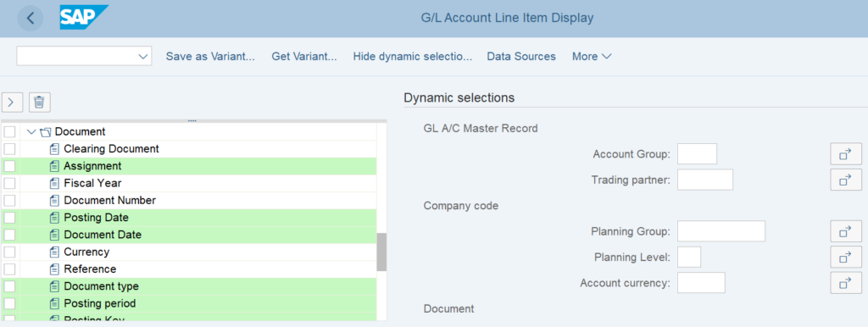Viewport: 868px width, 327px height.
Task: Click the Document Date field icon
Action: tap(54, 235)
